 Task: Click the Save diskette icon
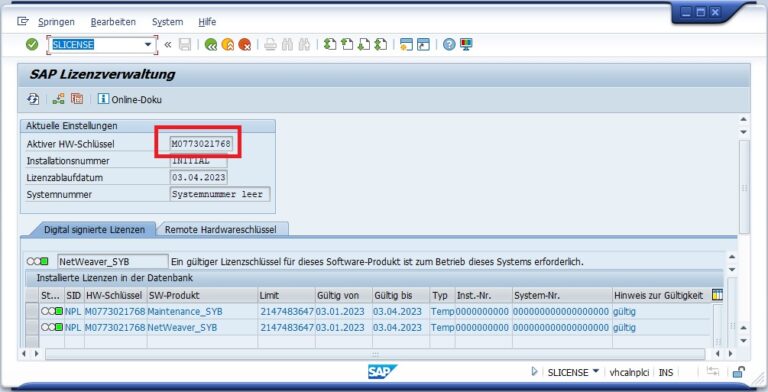point(185,45)
